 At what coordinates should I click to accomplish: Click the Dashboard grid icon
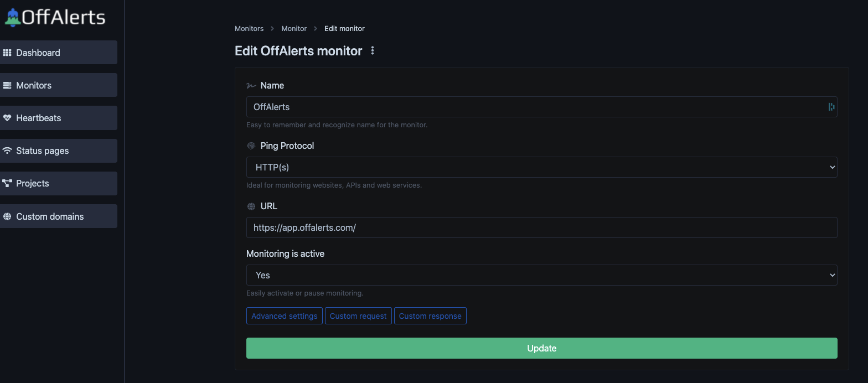pyautogui.click(x=7, y=53)
